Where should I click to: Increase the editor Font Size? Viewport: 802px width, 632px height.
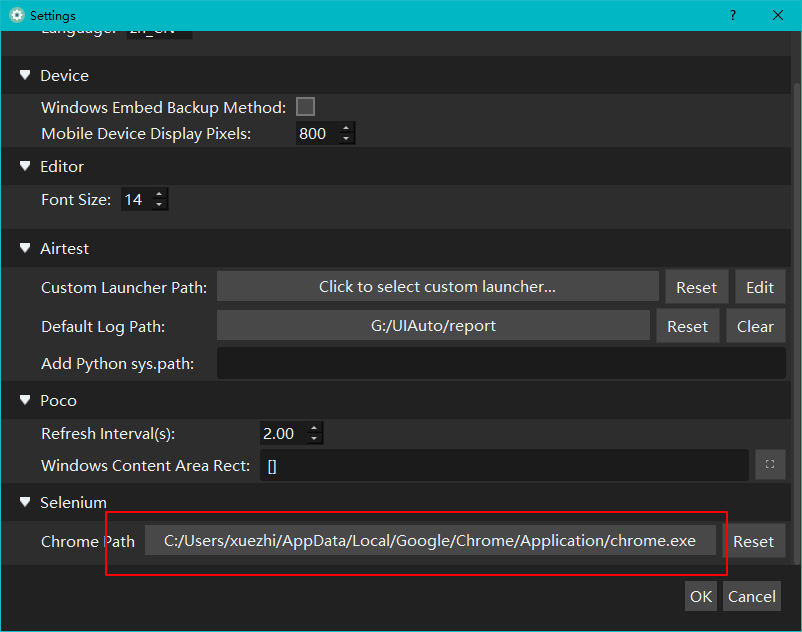coord(159,194)
